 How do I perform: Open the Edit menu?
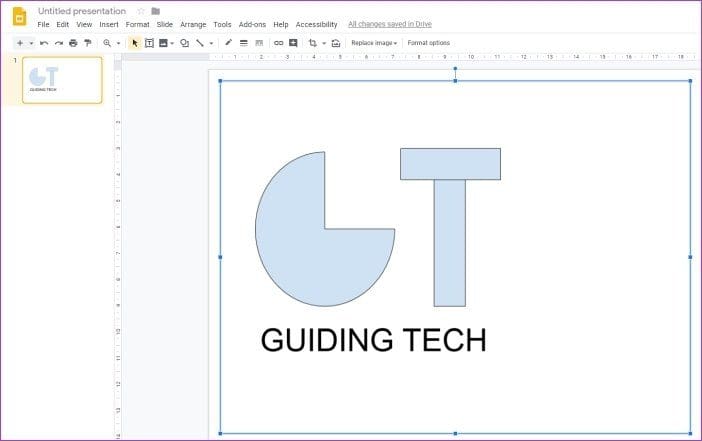click(x=63, y=25)
